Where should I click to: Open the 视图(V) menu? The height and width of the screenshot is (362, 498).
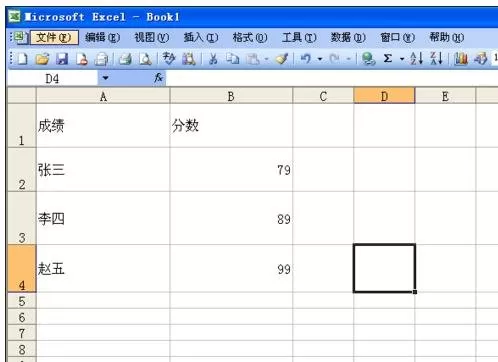[x=152, y=37]
